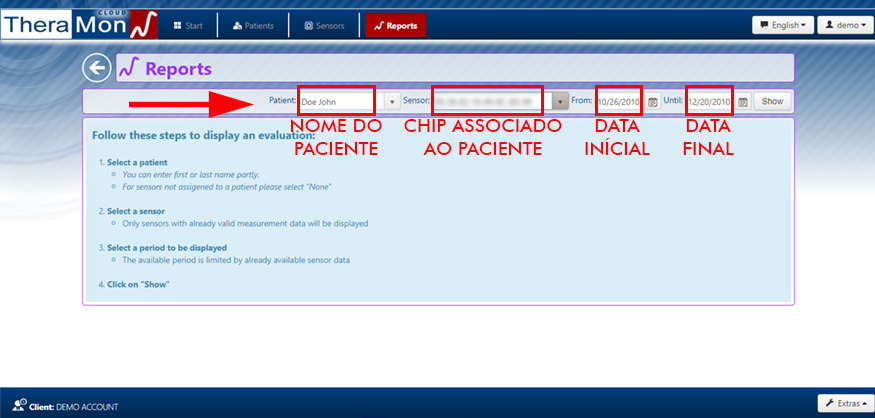Open the English language dropdown
The image size is (875, 418).
782,25
